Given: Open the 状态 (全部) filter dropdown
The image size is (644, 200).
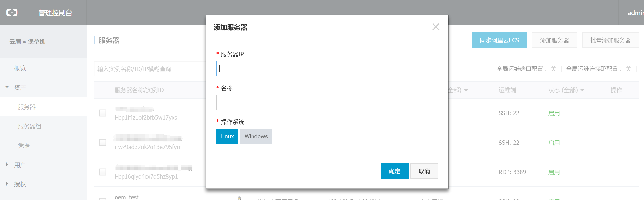Looking at the screenshot, I should [x=566, y=90].
